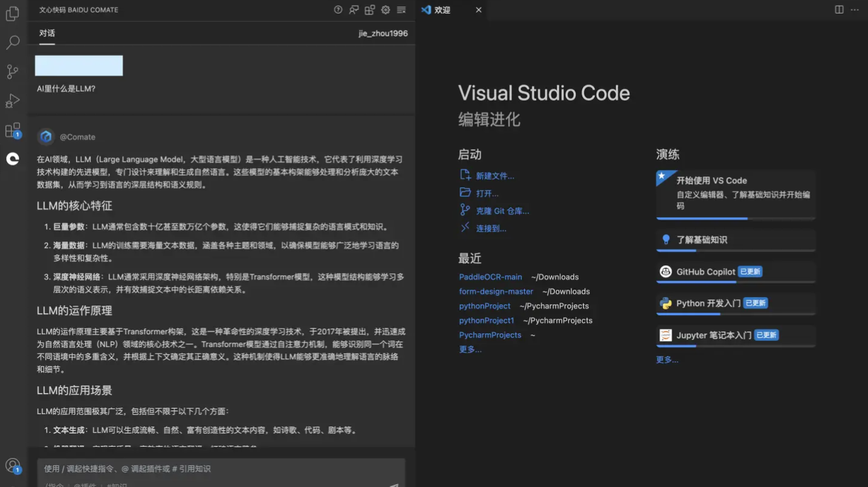Click the Comate feedback person icon
Image resolution: width=868 pixels, height=487 pixels.
click(x=354, y=10)
